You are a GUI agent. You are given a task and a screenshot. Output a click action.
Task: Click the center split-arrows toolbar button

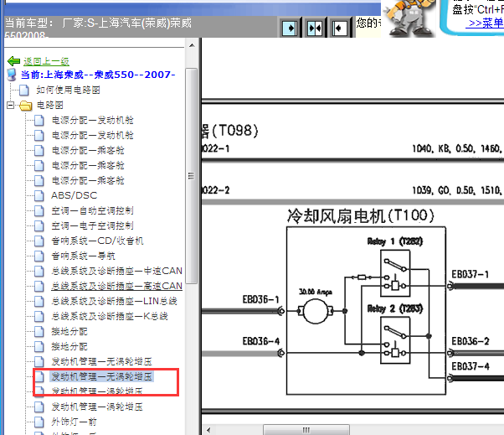(315, 28)
